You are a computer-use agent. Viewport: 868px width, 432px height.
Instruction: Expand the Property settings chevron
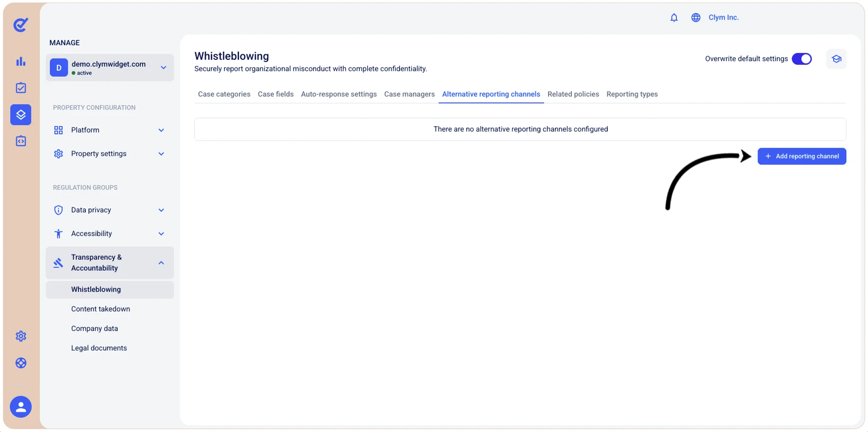[x=161, y=154]
